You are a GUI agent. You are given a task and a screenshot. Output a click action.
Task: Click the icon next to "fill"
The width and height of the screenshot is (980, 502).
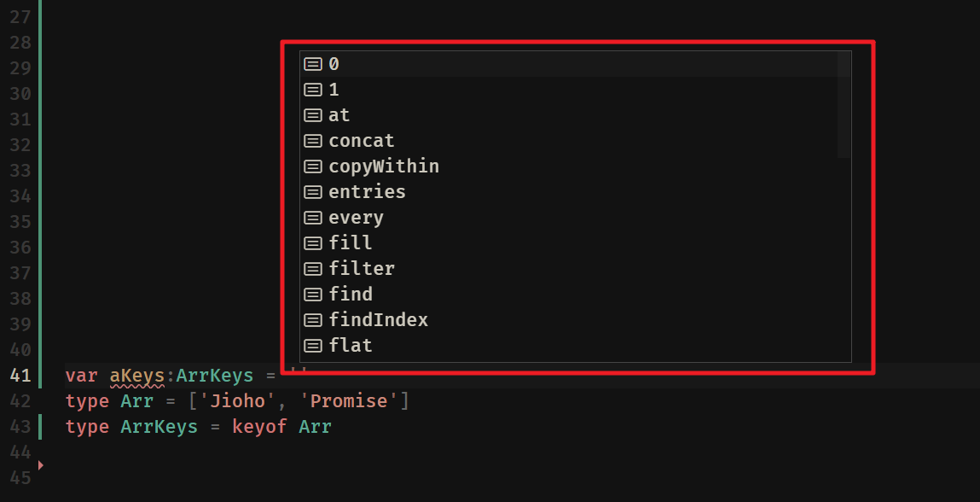313,242
